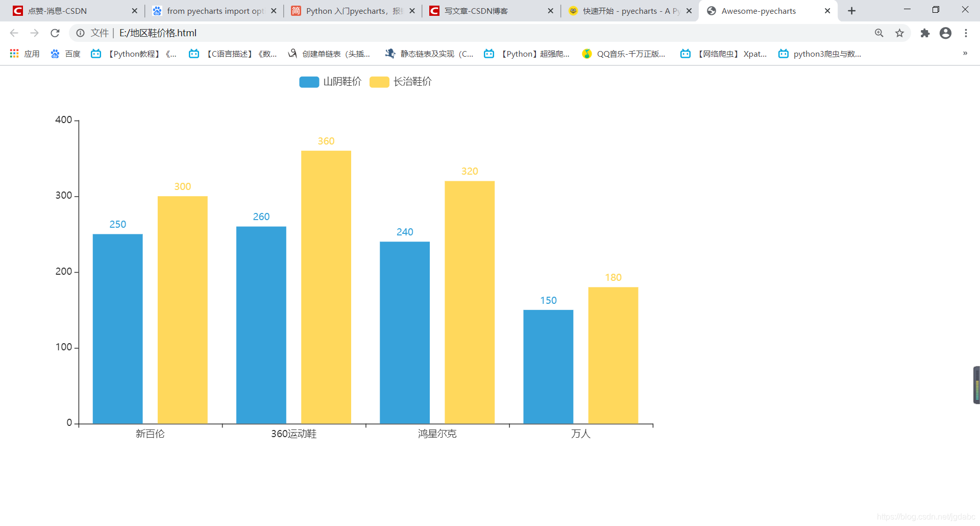Click the blue 新百伦 bar labeled 250
Viewport: 980px width, 526px height.
tap(118, 329)
